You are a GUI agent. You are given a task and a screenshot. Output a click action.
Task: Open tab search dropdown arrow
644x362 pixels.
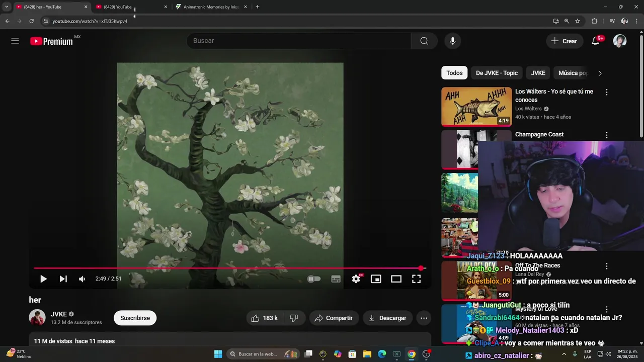7,7
